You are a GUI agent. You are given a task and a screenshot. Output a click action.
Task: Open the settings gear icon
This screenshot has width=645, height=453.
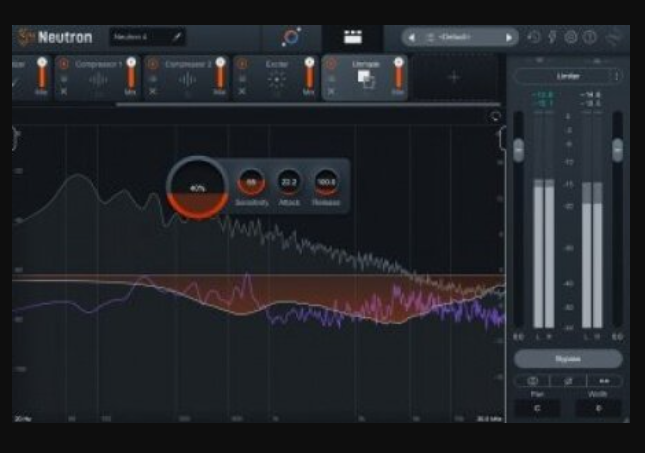[x=571, y=37]
